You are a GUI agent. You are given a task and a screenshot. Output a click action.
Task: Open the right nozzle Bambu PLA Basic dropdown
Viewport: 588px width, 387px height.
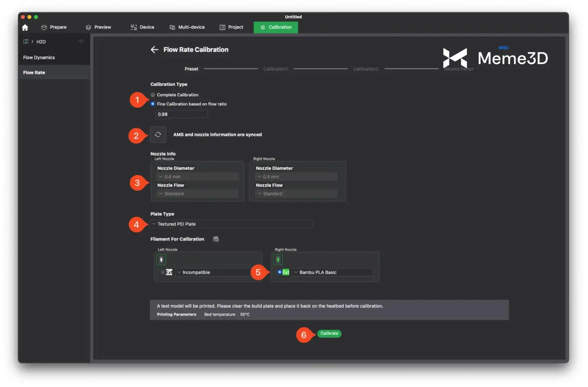pos(332,272)
